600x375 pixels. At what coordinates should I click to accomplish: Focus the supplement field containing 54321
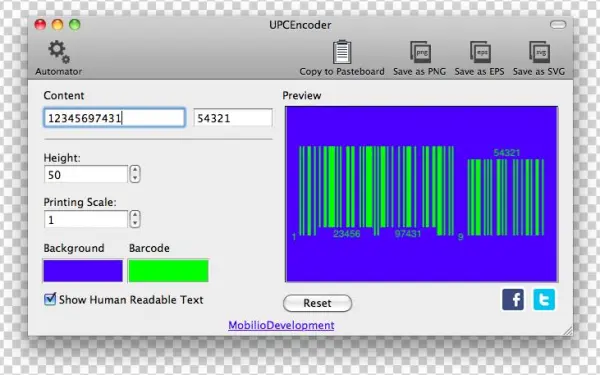click(233, 118)
